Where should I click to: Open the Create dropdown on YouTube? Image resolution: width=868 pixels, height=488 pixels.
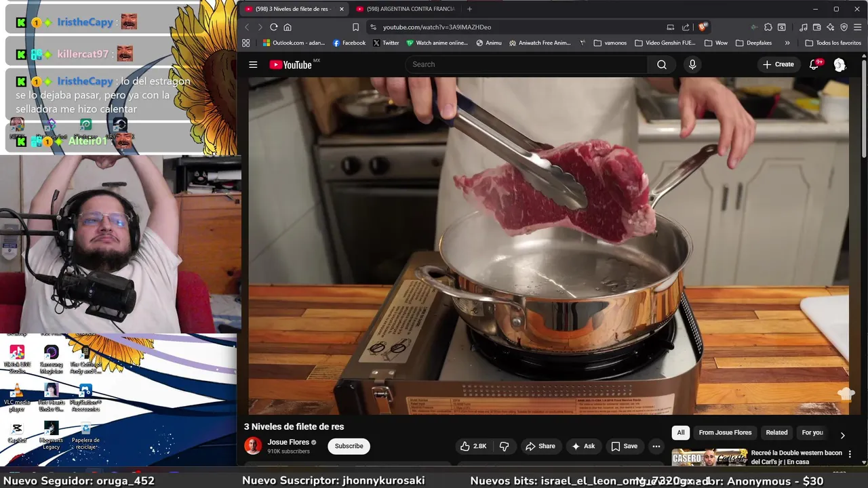[778, 64]
